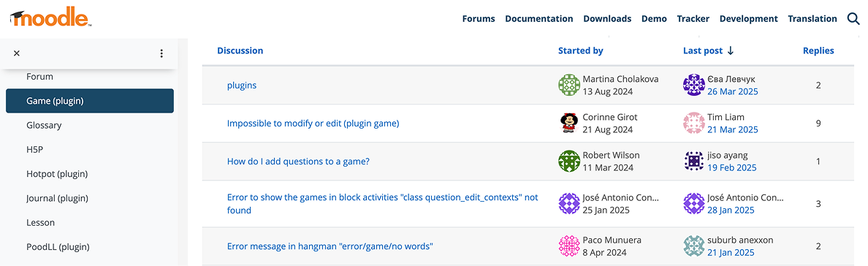Open last post dated 26 Mar 2025
Screen dimensions: 868x266
click(732, 91)
